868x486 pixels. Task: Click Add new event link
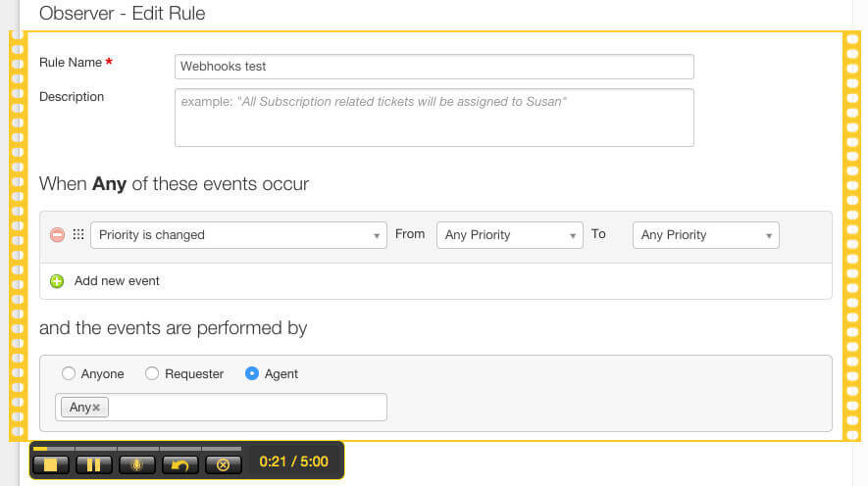(117, 281)
